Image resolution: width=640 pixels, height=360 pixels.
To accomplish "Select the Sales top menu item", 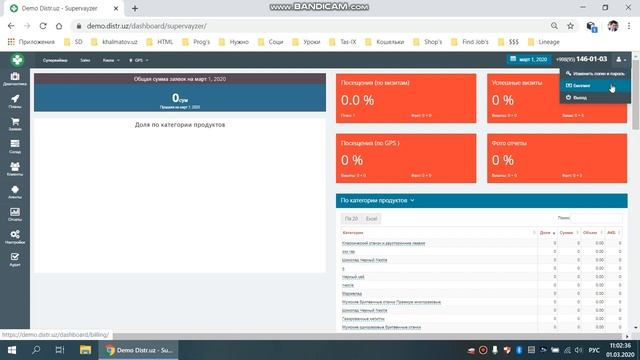I will (x=85, y=60).
